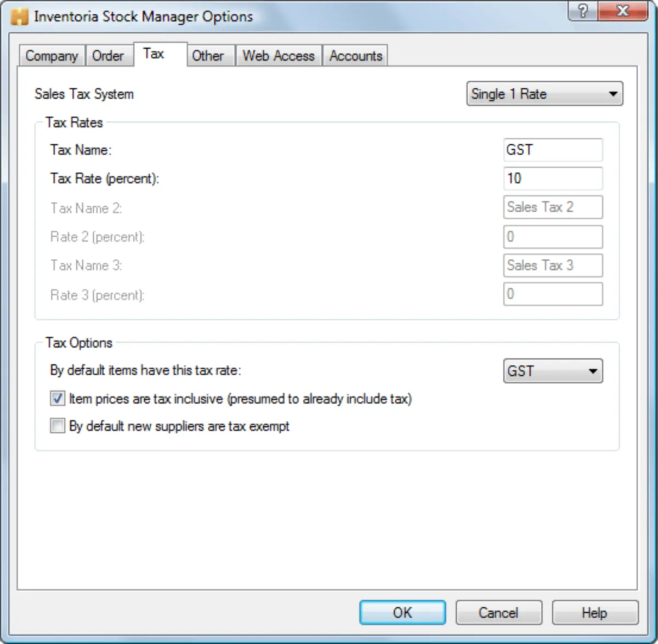Click the question mark help icon
This screenshot has width=658, height=644.
tap(583, 10)
